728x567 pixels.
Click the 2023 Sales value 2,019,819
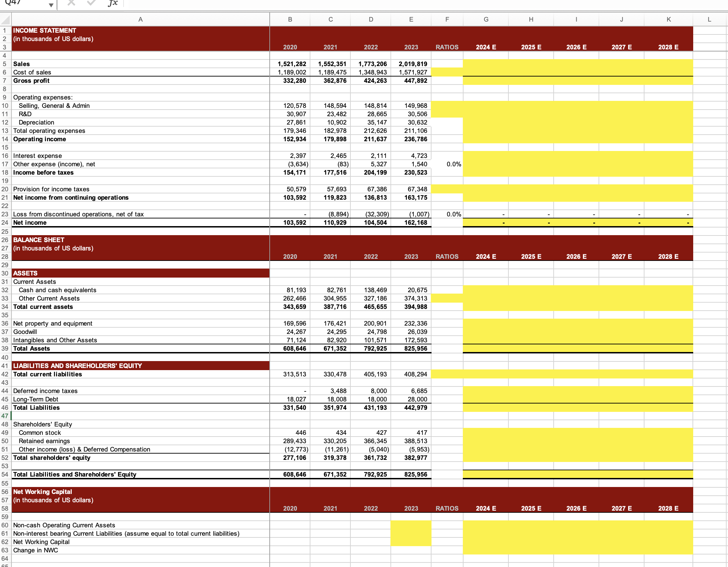[413, 64]
